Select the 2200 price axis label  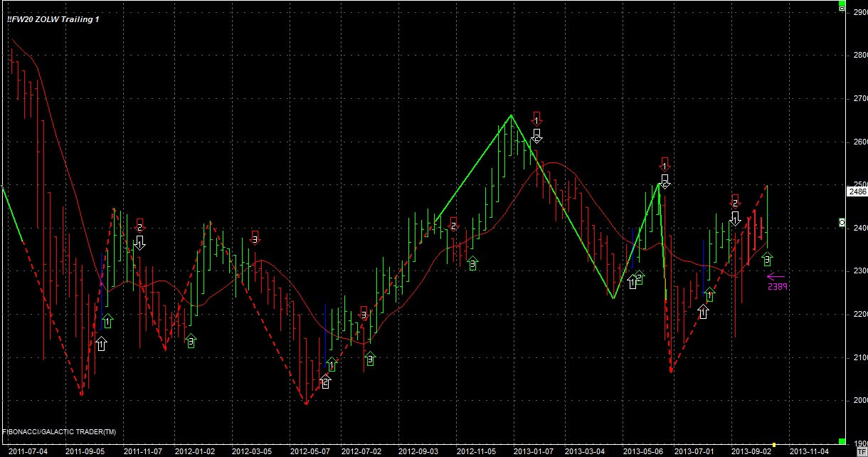click(x=859, y=314)
